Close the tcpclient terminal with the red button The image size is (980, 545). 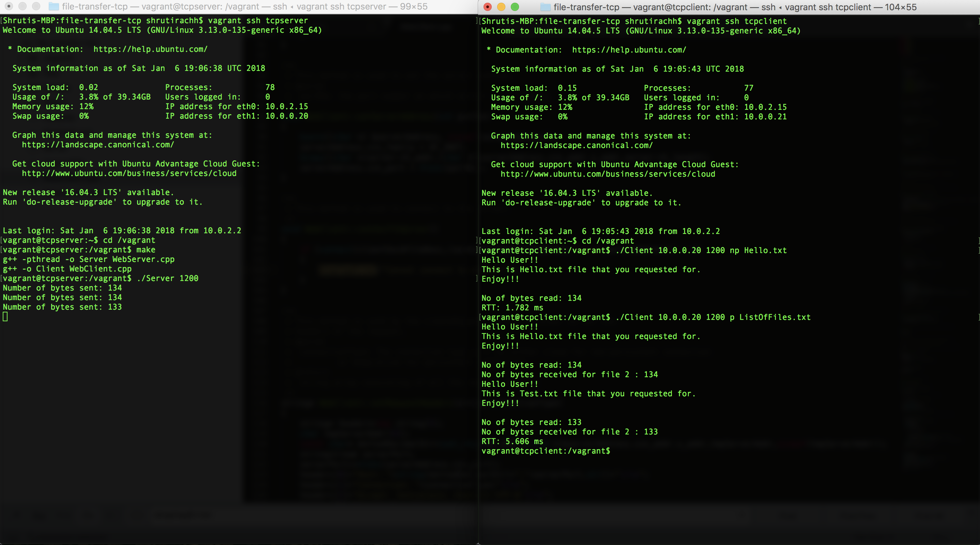tap(487, 7)
